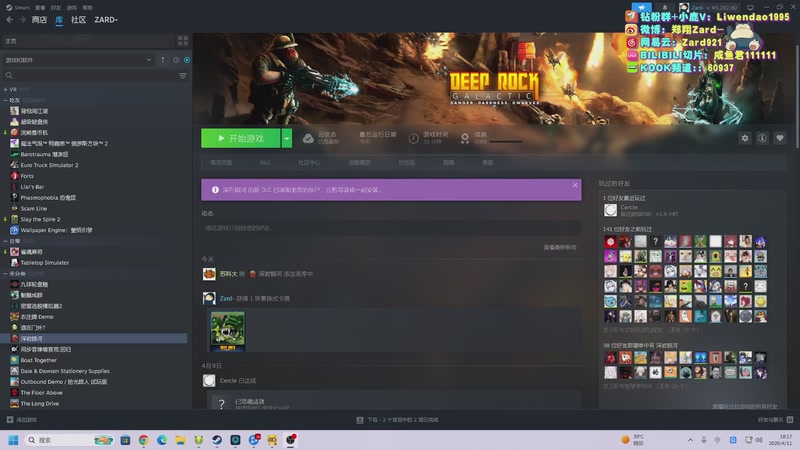Open game settings gear icon

coord(745,138)
